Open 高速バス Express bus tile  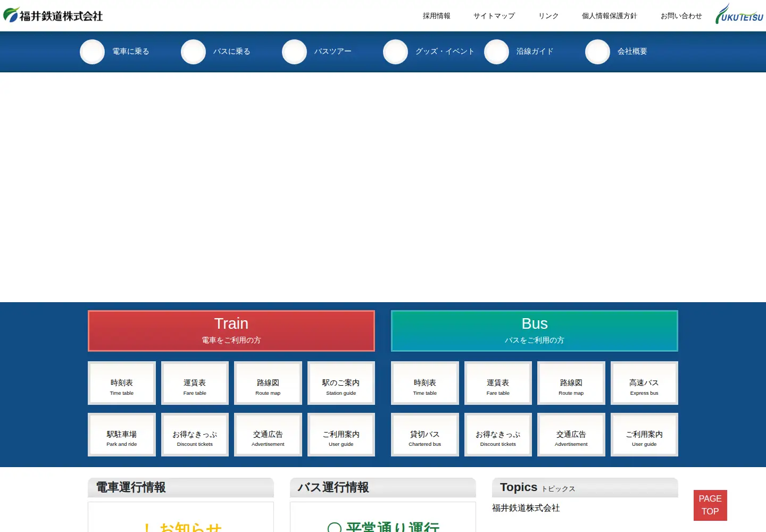644,383
